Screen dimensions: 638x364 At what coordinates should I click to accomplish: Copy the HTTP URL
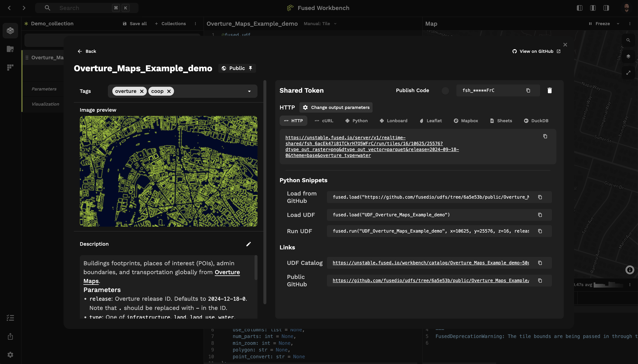tap(545, 136)
